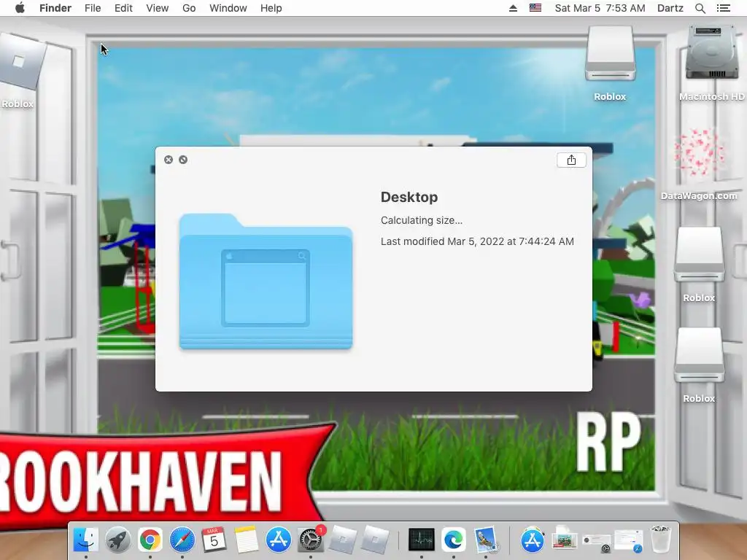
Task: Open the View menu
Action: 158,8
